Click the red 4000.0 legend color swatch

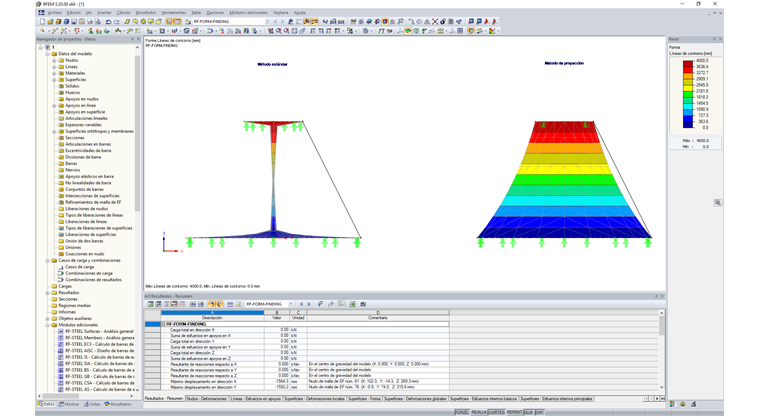click(x=688, y=64)
